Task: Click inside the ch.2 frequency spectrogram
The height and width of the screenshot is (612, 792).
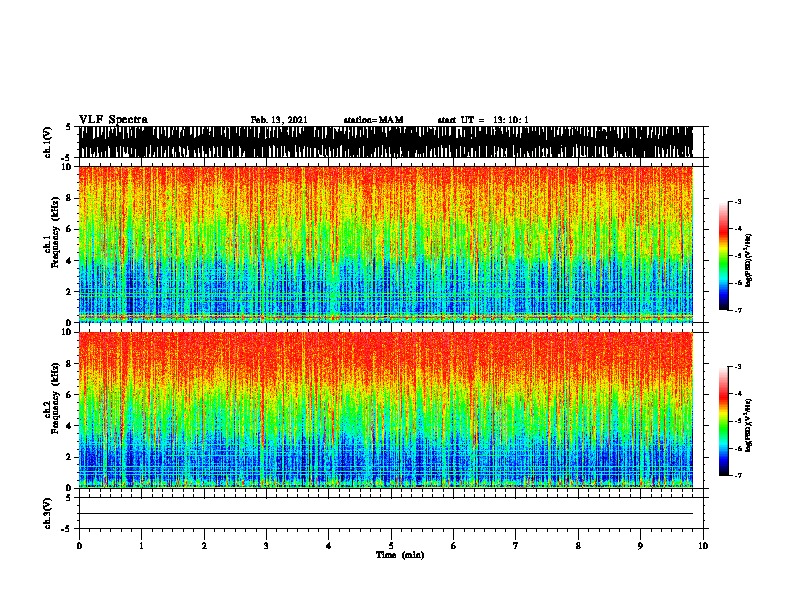Action: (386, 410)
